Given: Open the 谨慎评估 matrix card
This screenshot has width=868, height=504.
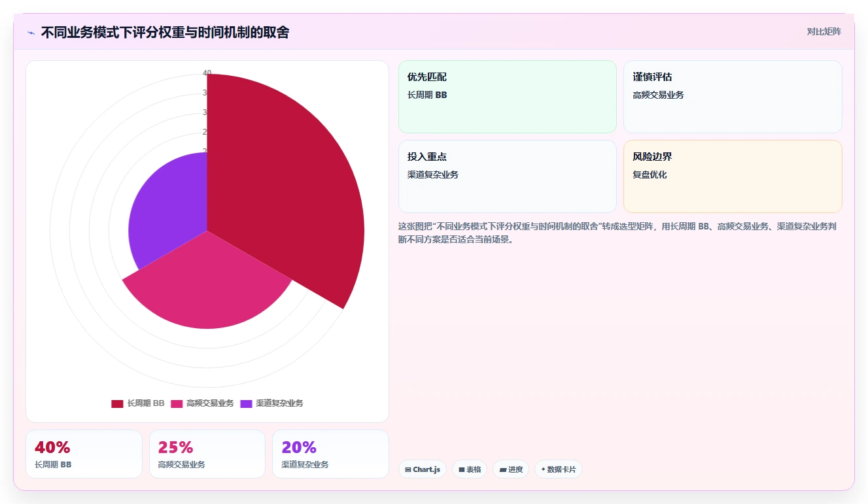Looking at the screenshot, I should pyautogui.click(x=733, y=97).
